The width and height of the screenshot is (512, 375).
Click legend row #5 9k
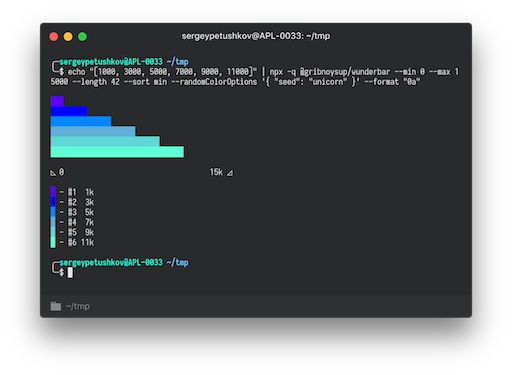(x=72, y=232)
